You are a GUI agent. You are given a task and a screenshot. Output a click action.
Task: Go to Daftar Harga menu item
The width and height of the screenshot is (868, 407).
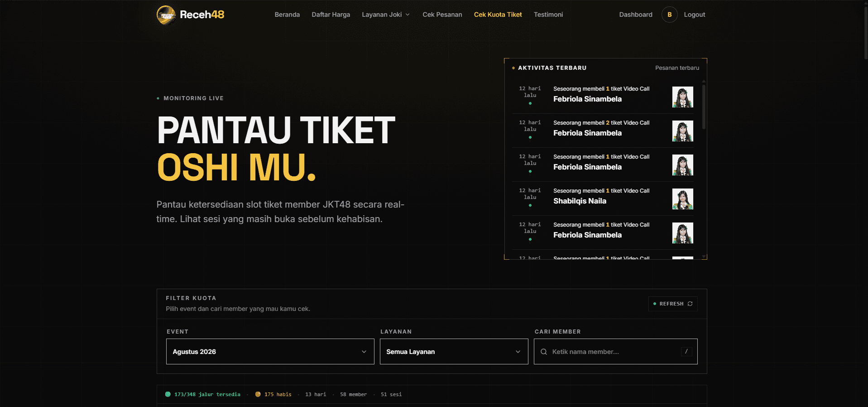coord(331,15)
